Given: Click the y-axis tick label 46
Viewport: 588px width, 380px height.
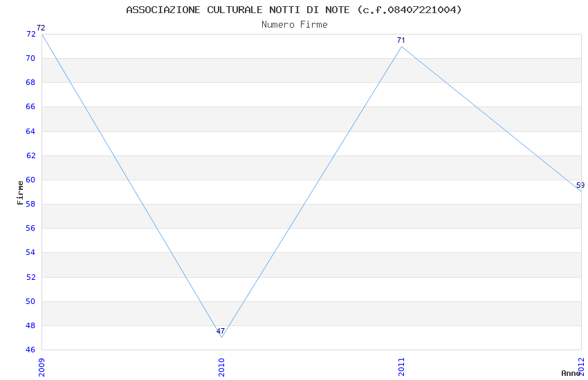Looking at the screenshot, I should tap(30, 350).
